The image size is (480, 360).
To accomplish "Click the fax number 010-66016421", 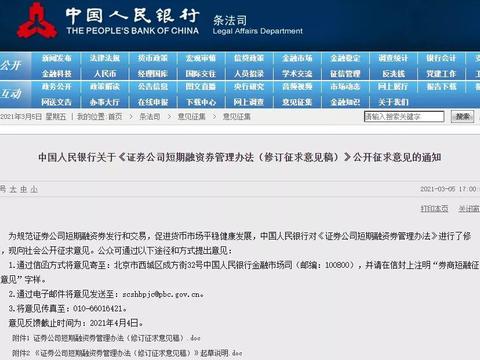I will tap(98, 309).
